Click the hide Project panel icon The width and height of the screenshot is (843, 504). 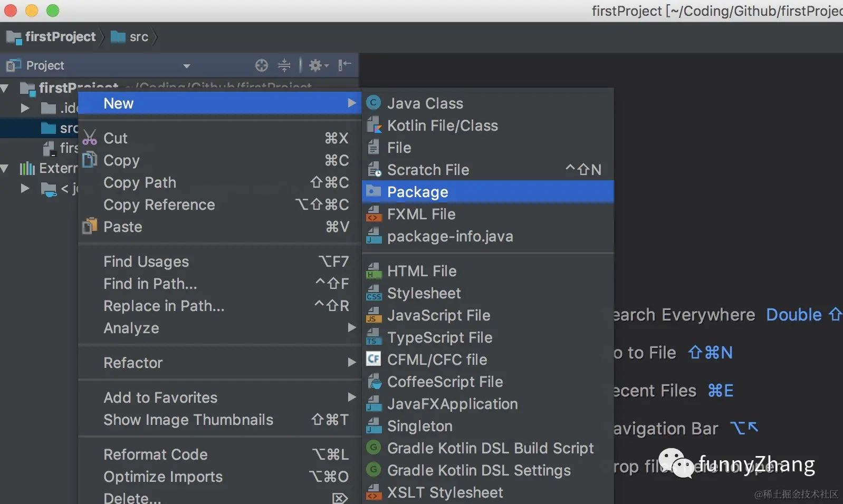344,65
